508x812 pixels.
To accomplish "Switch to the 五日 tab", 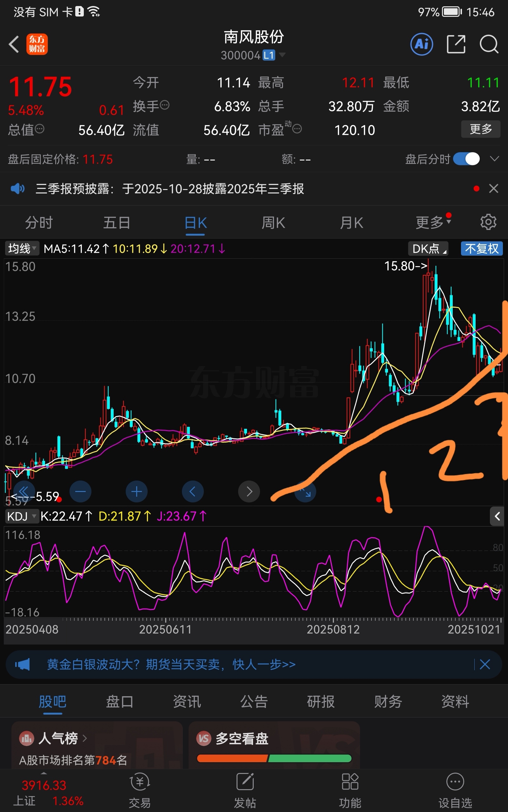I will tap(117, 223).
